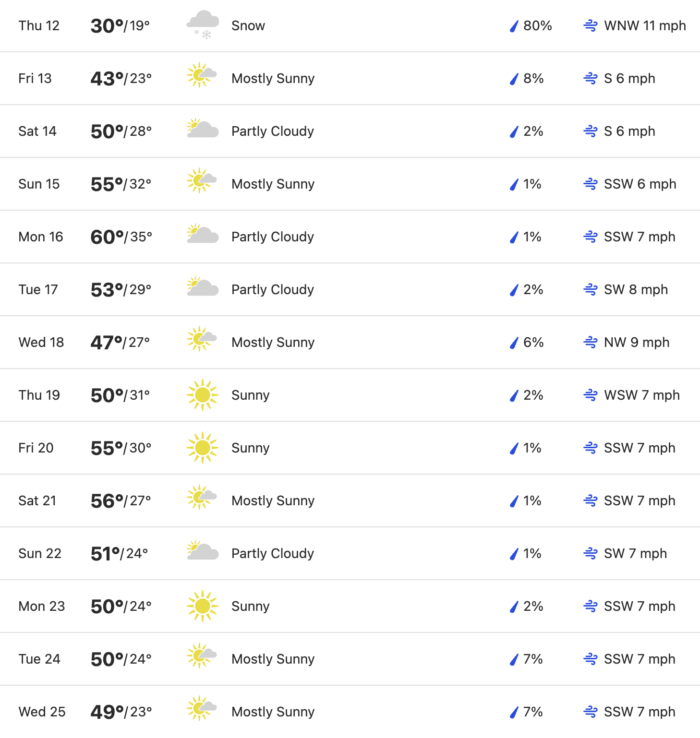Screen dimensions: 700x738
Task: Click the sunny sun icon for Thu 19
Action: pyautogui.click(x=203, y=395)
